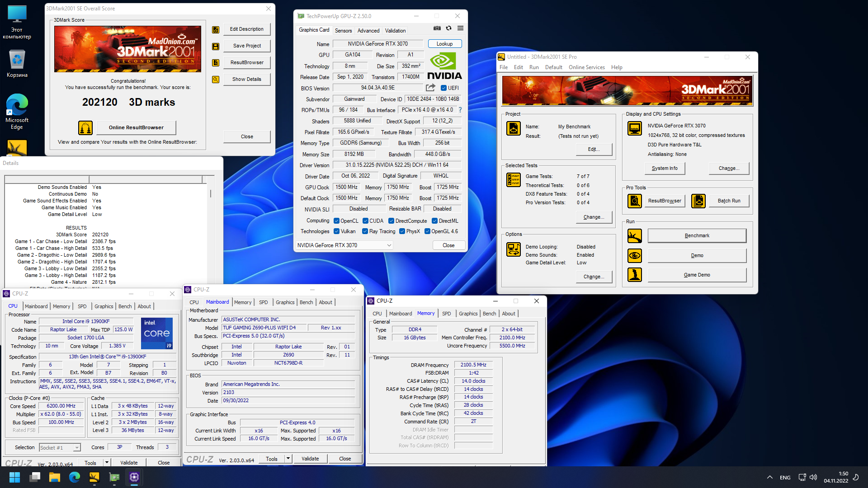Toggle the DirectCompute checkbox
Screen dimensions: 868x488
click(392, 221)
